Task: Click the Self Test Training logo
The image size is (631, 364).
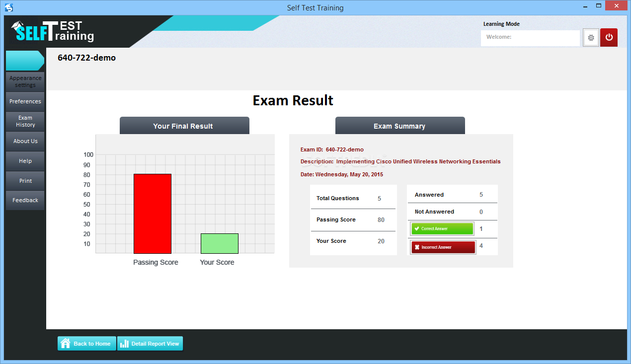Action: (52, 31)
